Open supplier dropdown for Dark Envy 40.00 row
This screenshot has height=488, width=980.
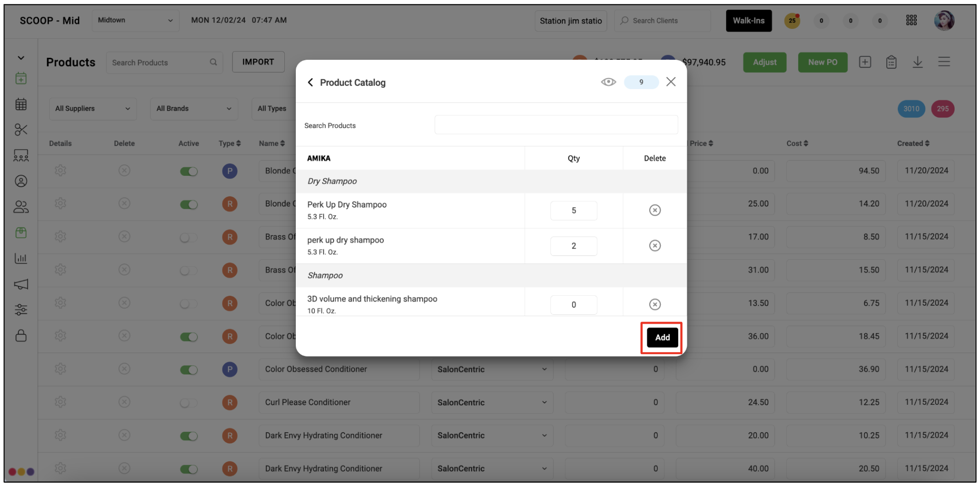click(x=492, y=469)
